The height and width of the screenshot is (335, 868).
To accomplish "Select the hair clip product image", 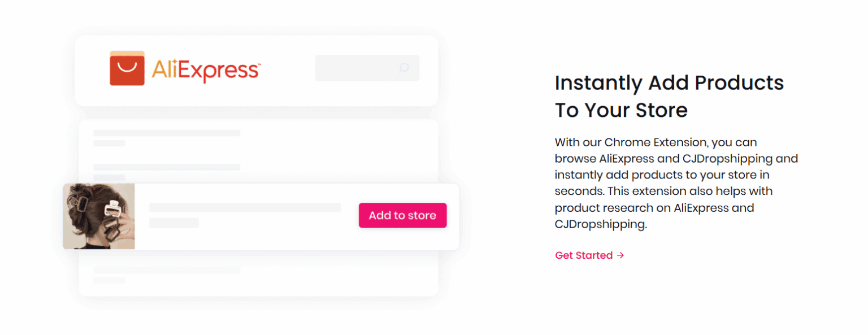I will pos(98,216).
